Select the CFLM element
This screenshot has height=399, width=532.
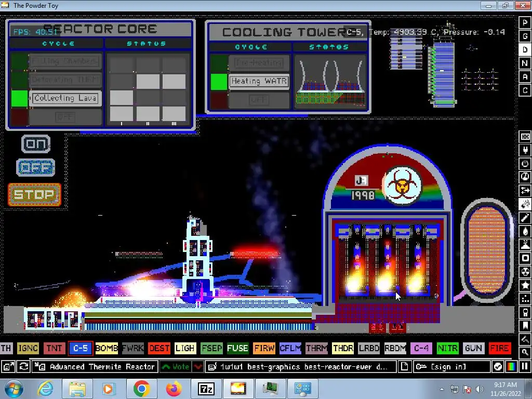[x=290, y=349]
